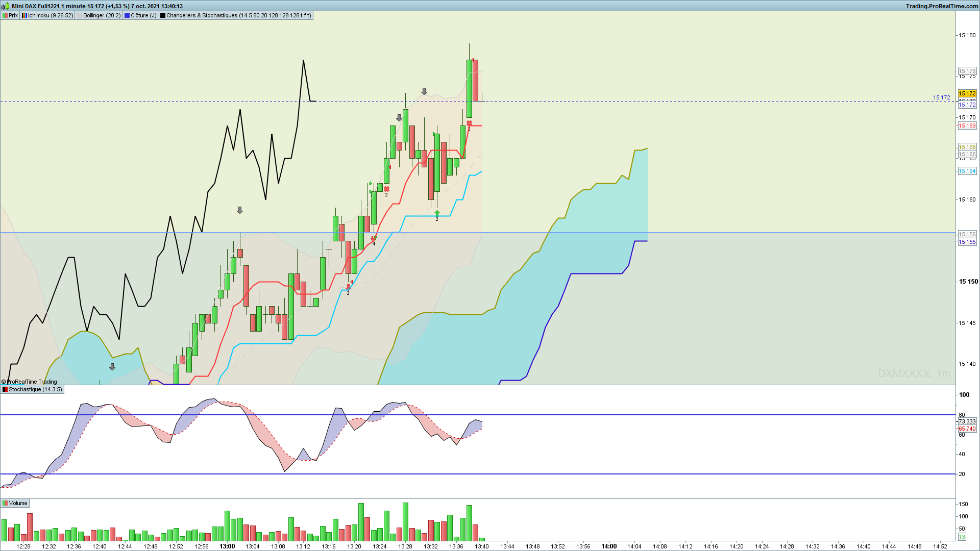Viewport: 980px width, 551px height.
Task: Open the Ichimoku (9 26 52) indicator settings
Action: 47,15
